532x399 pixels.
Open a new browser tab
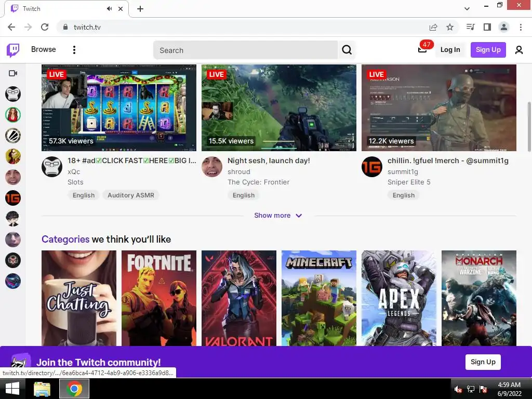pos(140,9)
